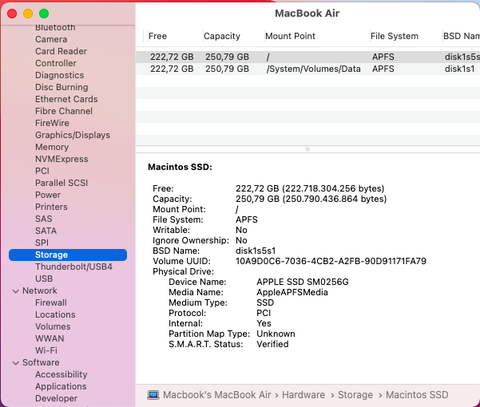Click the Partition Map Type Unknown value

tap(276, 334)
